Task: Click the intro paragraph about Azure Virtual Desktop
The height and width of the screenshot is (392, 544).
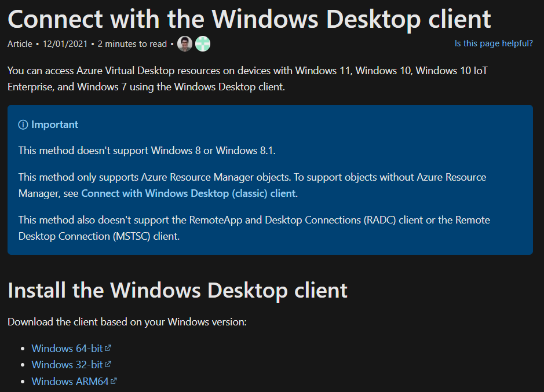Action: coord(248,79)
